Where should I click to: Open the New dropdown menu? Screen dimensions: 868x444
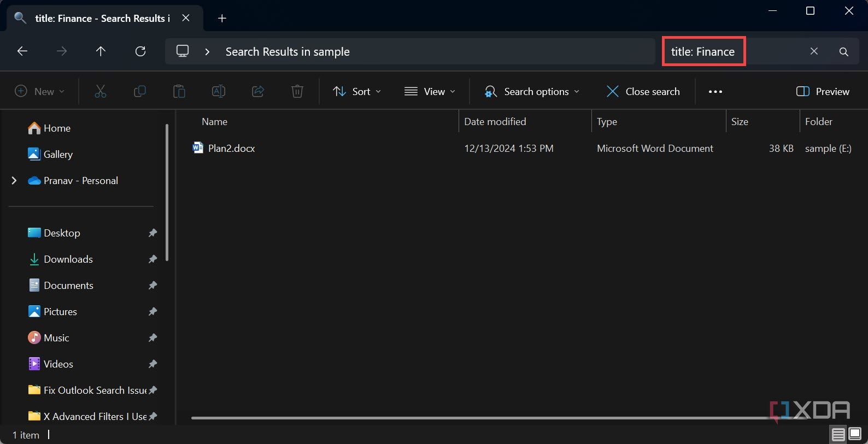tap(39, 91)
